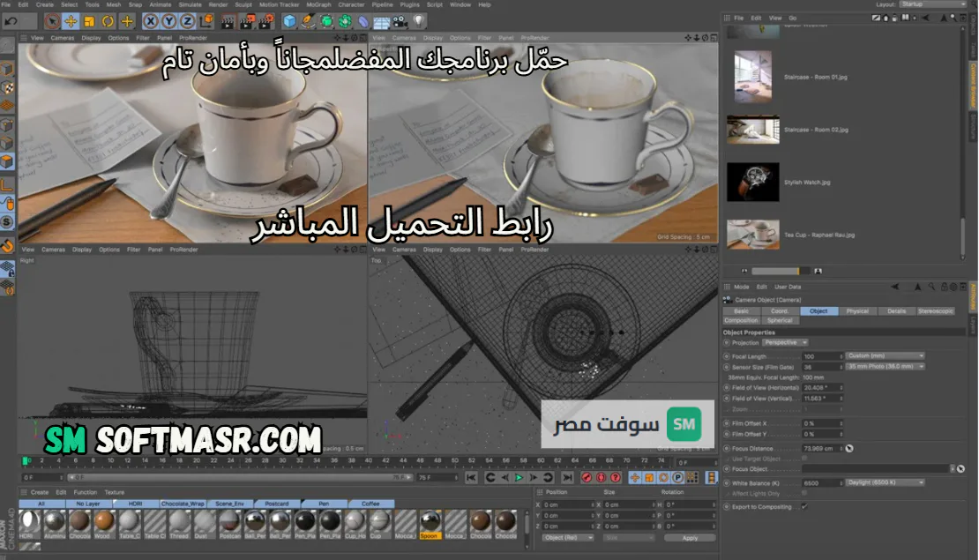Open the Sculpt menu
Image resolution: width=979 pixels, height=560 pixels.
(x=243, y=4)
